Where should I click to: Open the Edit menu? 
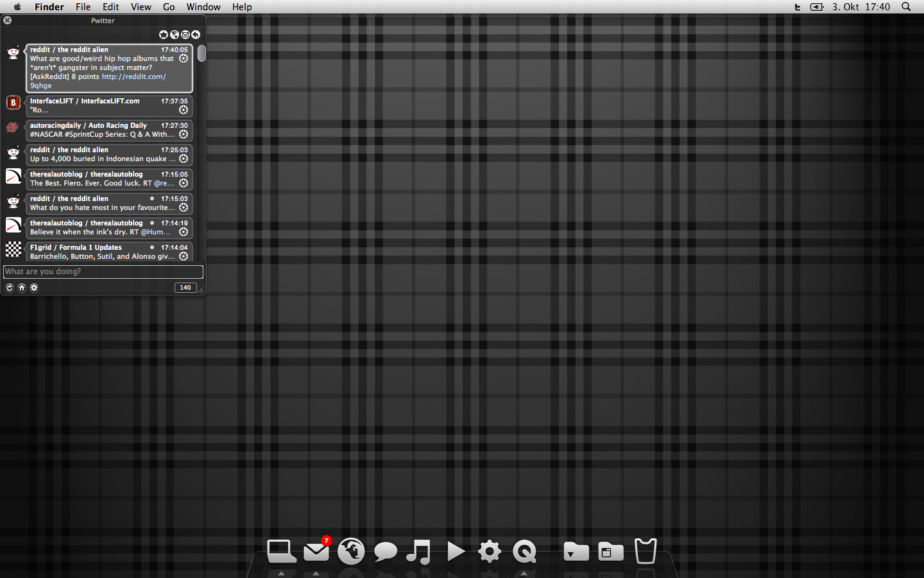pyautogui.click(x=111, y=7)
